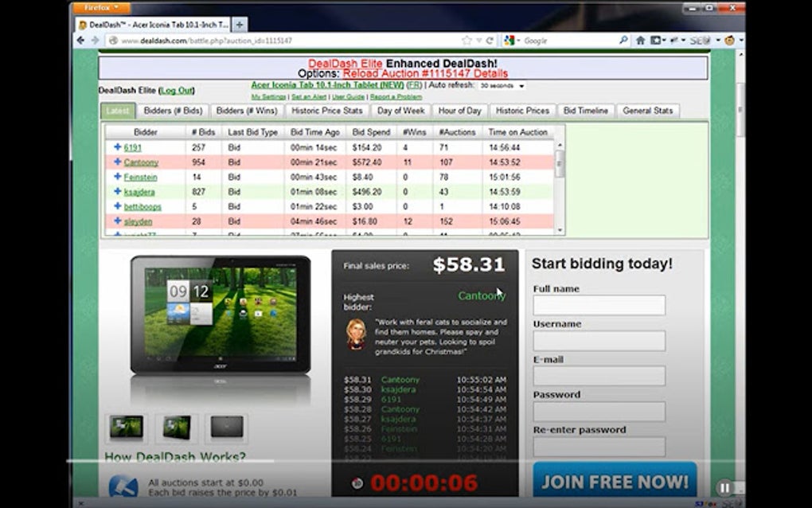Viewport: 812px width, 508px height.
Task: Click Set an Alert link
Action: (x=309, y=97)
